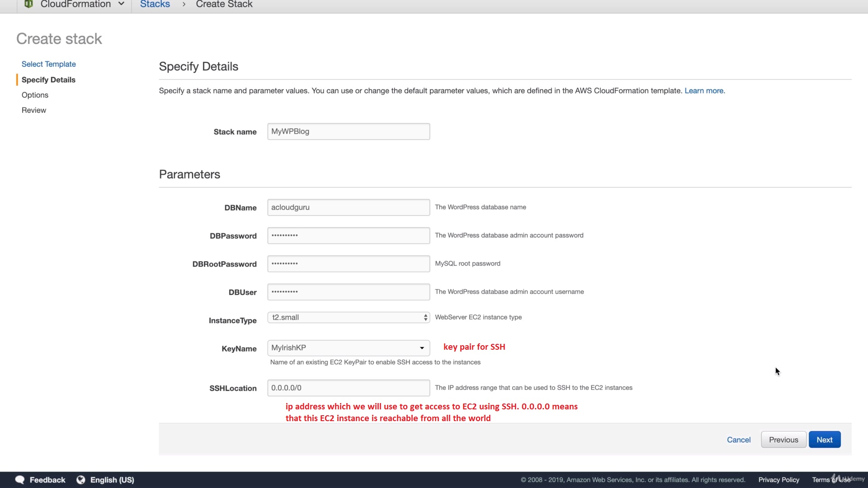Image resolution: width=868 pixels, height=488 pixels.
Task: Click the Stack name input field
Action: tap(348, 131)
